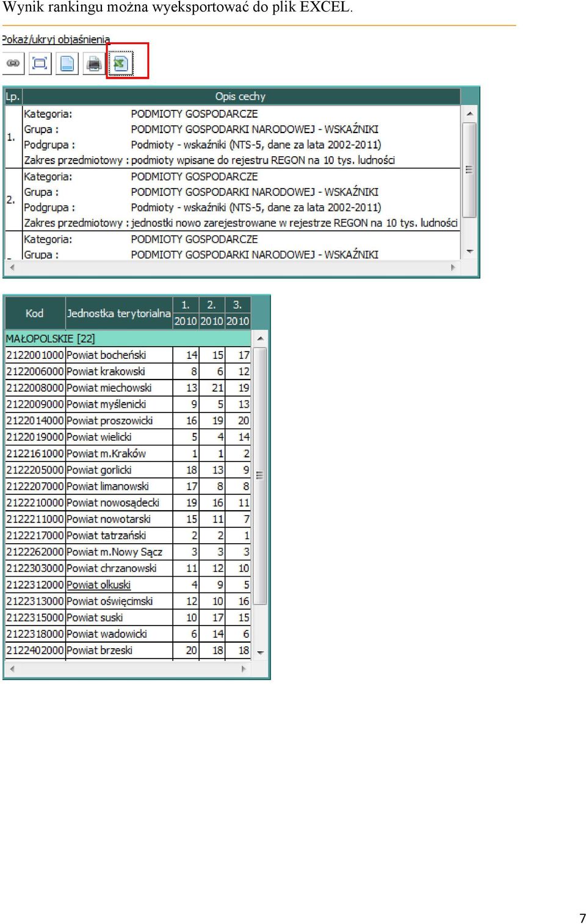Image resolution: width=586 pixels, height=924 pixels.
Task: Select row 'Powiat chrzanowski'
Action: [x=128, y=569]
